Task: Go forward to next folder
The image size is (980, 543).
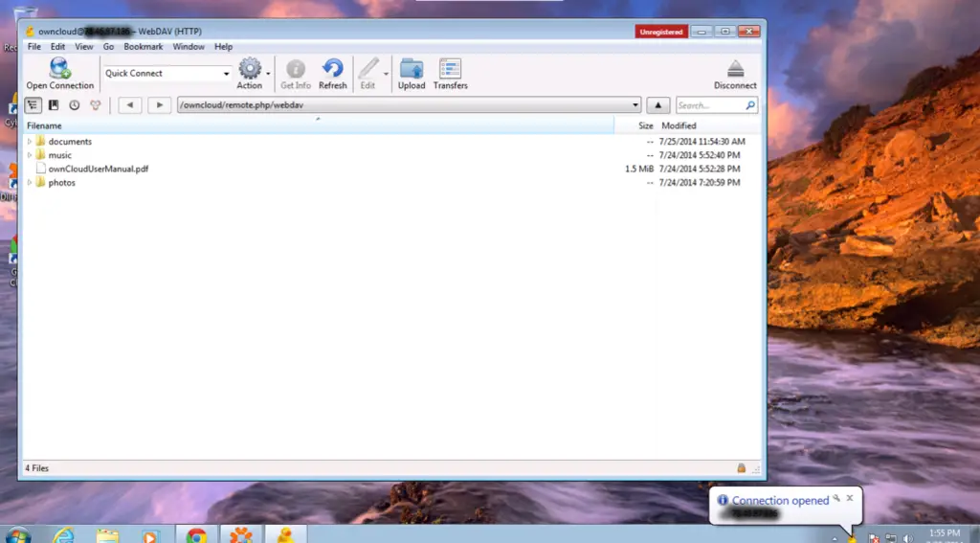Action: pyautogui.click(x=160, y=105)
